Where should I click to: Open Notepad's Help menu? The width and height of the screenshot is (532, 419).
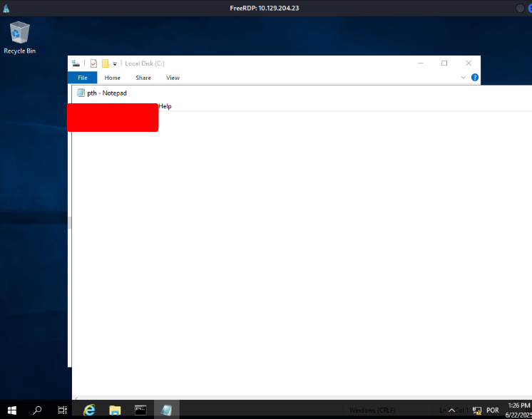click(165, 106)
